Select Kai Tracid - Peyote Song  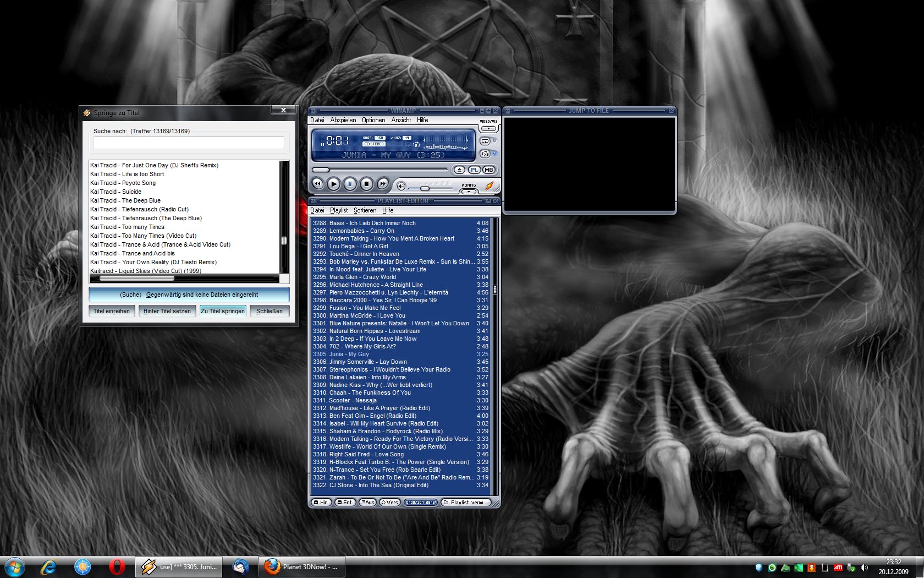coord(184,183)
